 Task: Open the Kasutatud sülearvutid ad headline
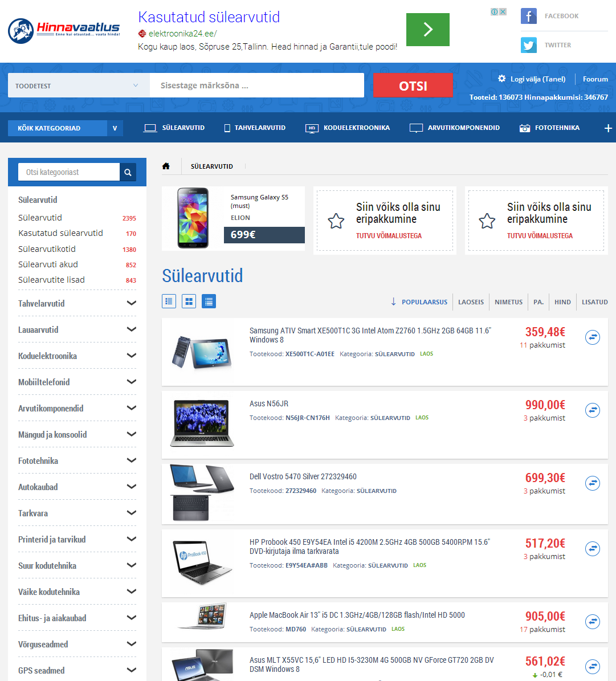(209, 17)
